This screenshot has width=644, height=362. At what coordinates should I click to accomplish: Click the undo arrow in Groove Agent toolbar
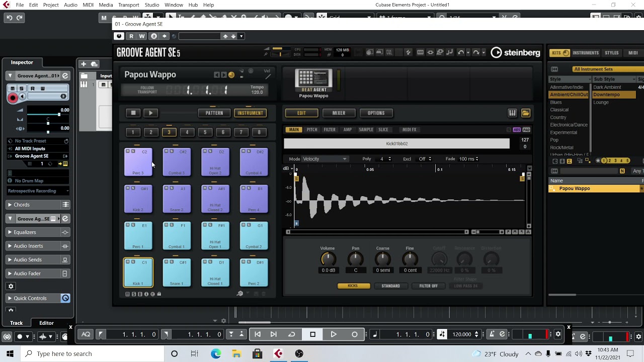point(461,52)
